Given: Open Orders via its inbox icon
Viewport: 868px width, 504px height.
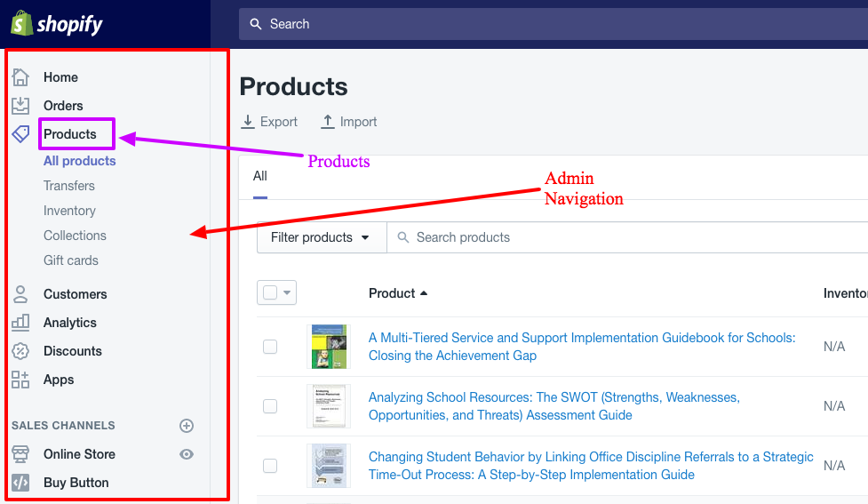Looking at the screenshot, I should [x=20, y=106].
